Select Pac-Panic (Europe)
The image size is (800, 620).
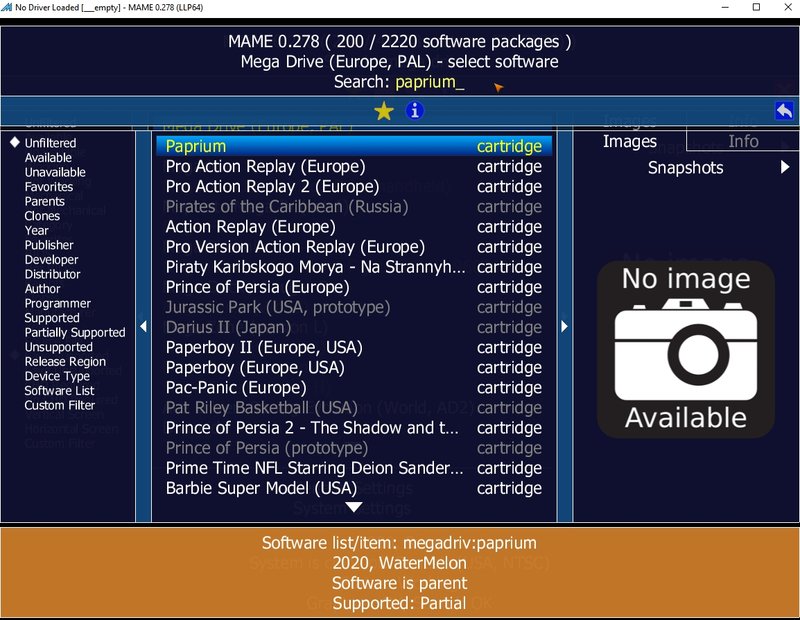[354, 387]
